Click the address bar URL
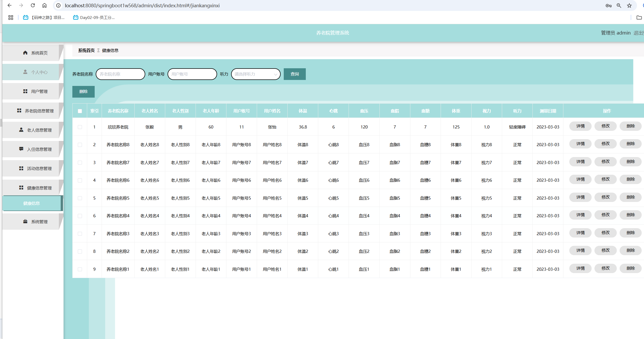Screen dimensions: 644x339 coord(142,5)
